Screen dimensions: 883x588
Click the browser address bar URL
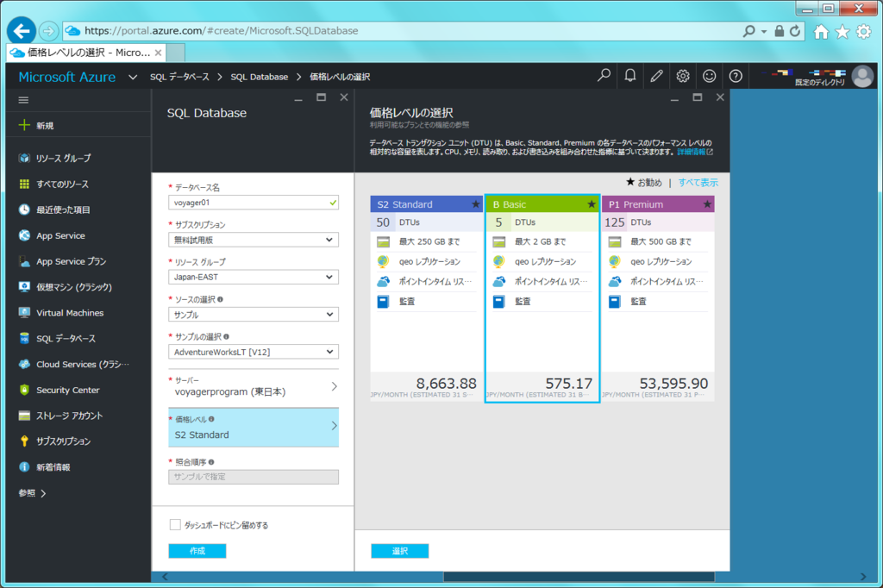coord(222,31)
